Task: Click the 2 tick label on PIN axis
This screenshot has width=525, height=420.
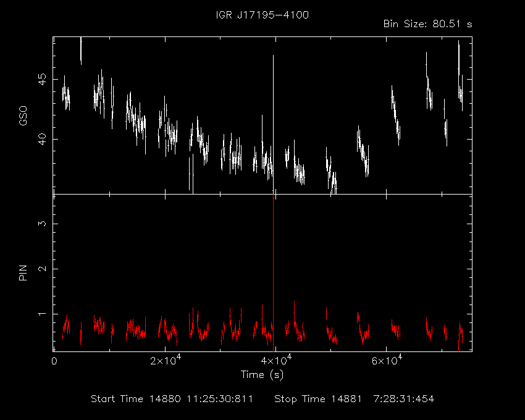Action: 43,269
